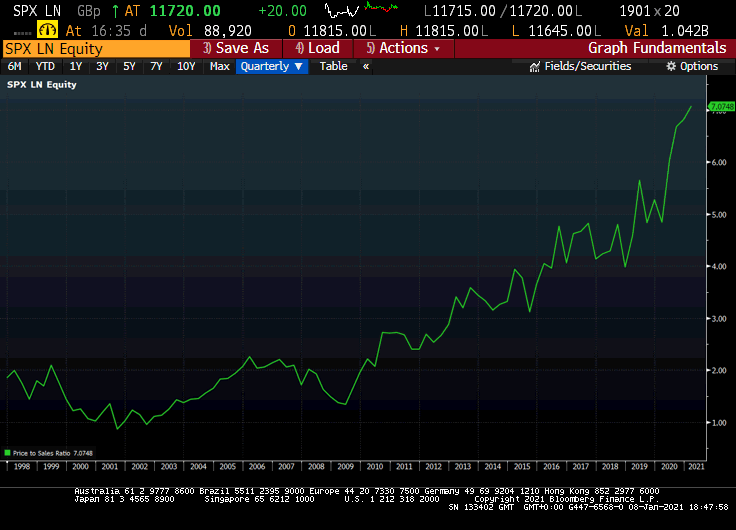Viewport: 736px width, 530px height.
Task: Click the 1.00 y-axis label
Action: point(719,423)
